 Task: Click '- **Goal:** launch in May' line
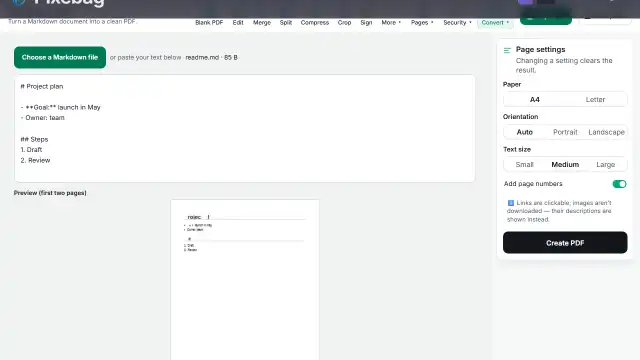click(x=60, y=107)
